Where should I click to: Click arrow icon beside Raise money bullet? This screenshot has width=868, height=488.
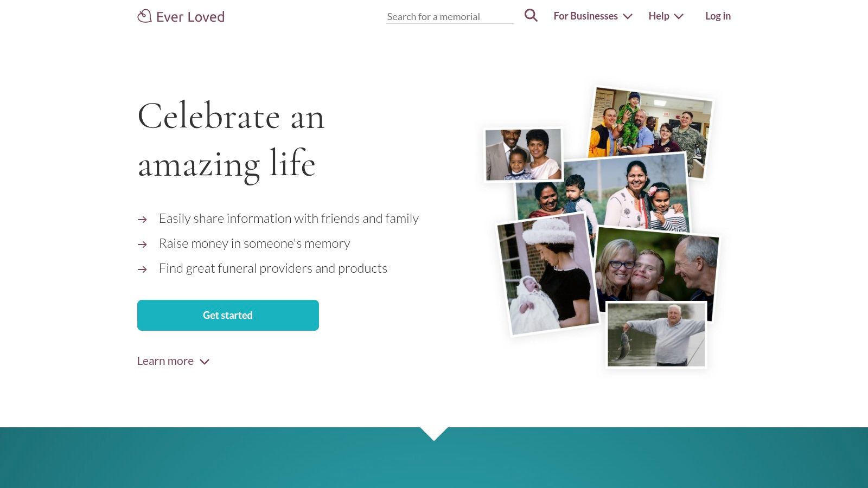(x=142, y=245)
